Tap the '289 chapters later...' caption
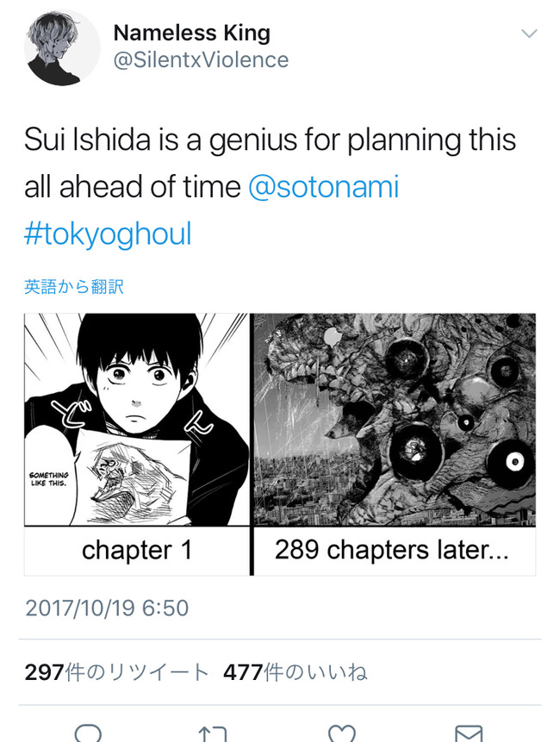 (392, 550)
